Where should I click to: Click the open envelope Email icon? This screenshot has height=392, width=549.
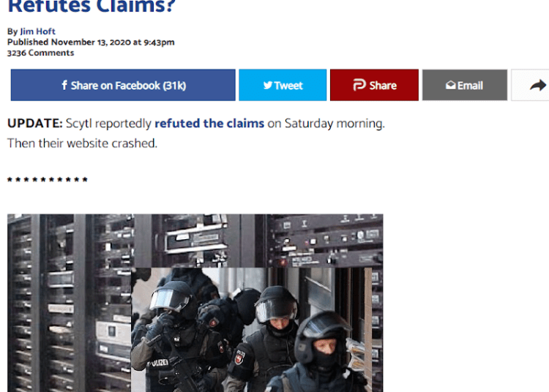coord(451,85)
